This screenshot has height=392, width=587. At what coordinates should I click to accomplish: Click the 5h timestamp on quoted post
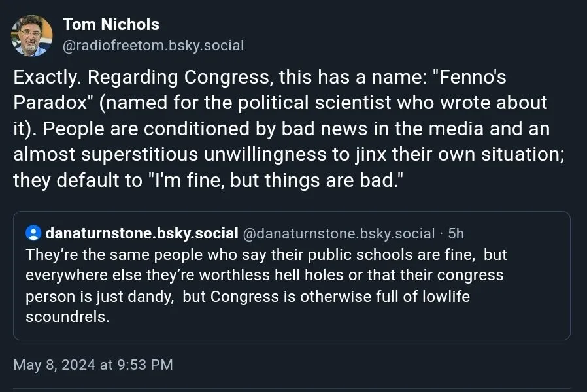[456, 233]
